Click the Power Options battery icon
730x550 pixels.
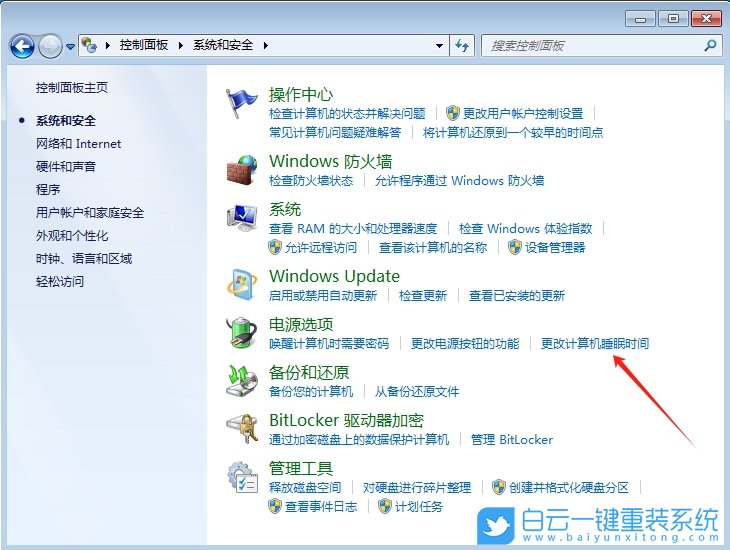242,333
